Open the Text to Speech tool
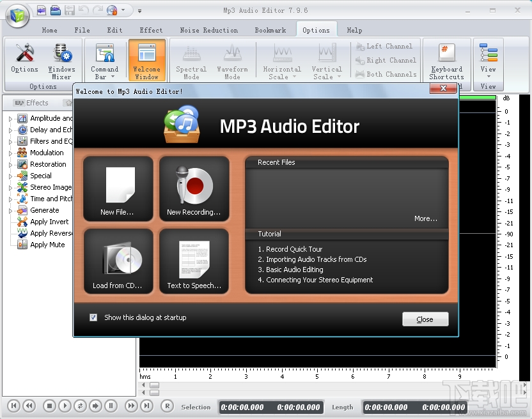The image size is (532, 419). click(x=194, y=261)
